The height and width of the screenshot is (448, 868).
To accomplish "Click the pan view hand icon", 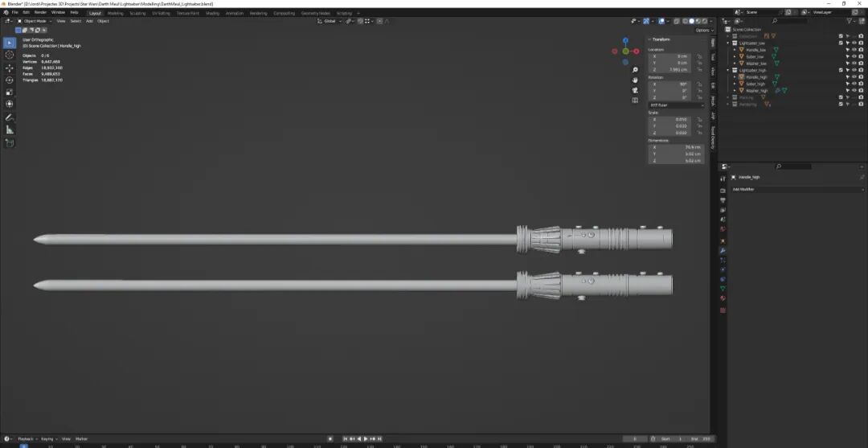I will (x=635, y=80).
